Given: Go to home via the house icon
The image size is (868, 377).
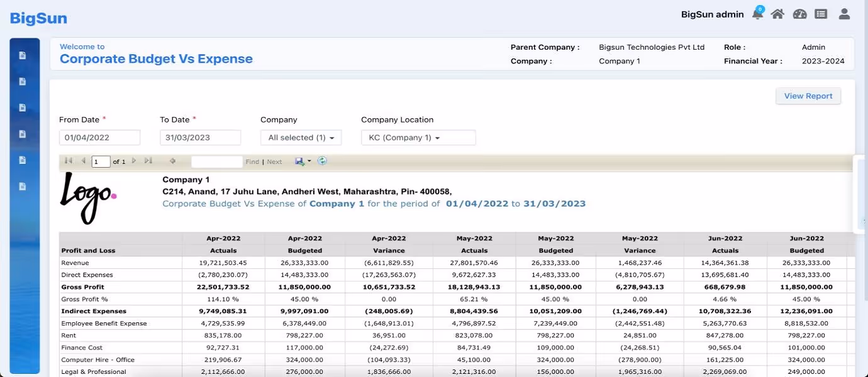Looking at the screenshot, I should point(778,14).
